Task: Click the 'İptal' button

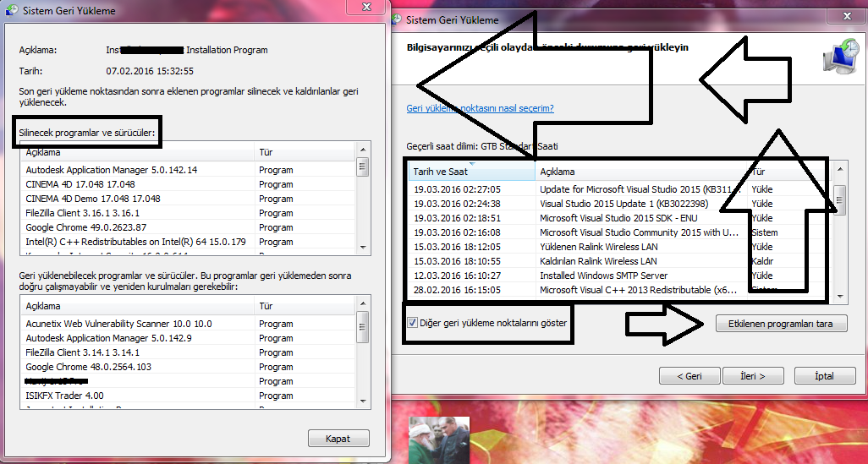Action: click(824, 375)
